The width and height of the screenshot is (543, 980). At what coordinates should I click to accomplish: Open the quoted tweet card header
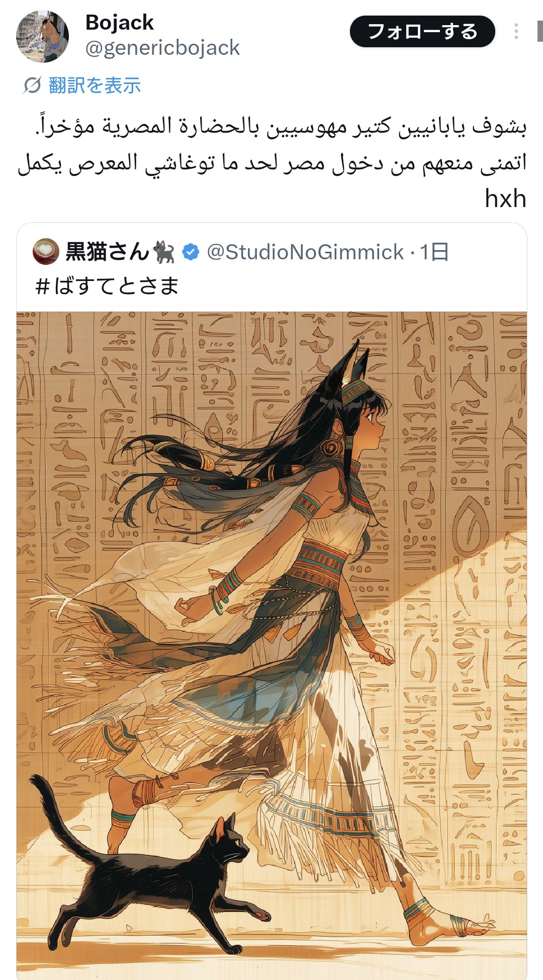click(271, 252)
